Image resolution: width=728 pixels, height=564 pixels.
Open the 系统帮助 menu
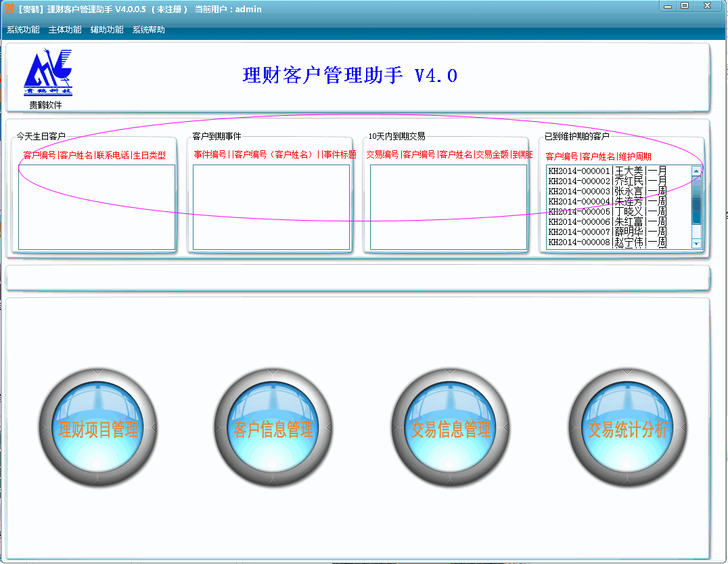(x=149, y=30)
